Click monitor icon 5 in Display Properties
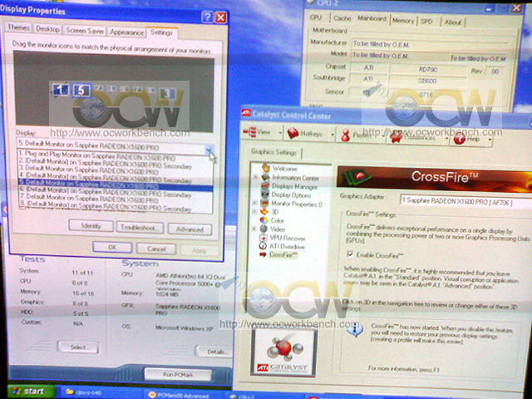 81,91
